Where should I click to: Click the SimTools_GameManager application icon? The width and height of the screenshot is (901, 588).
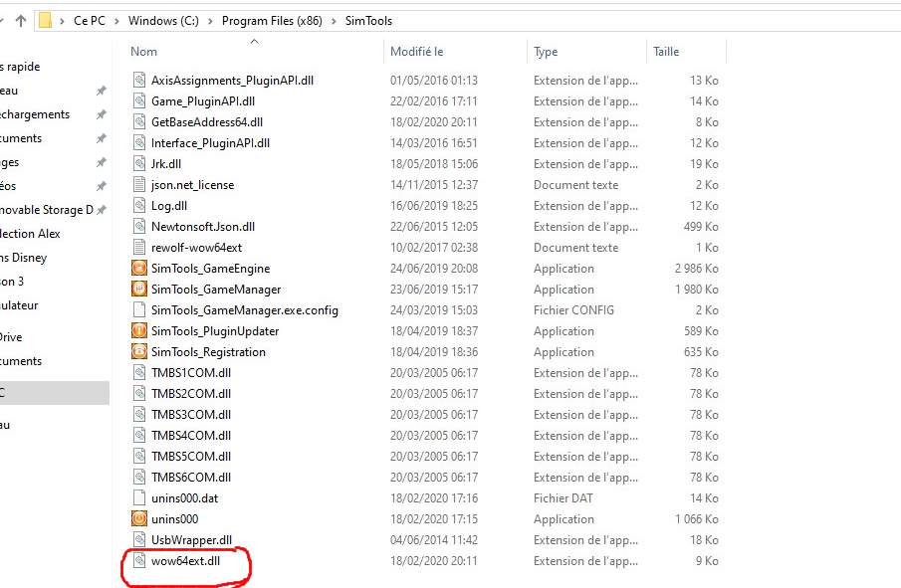[x=139, y=289]
